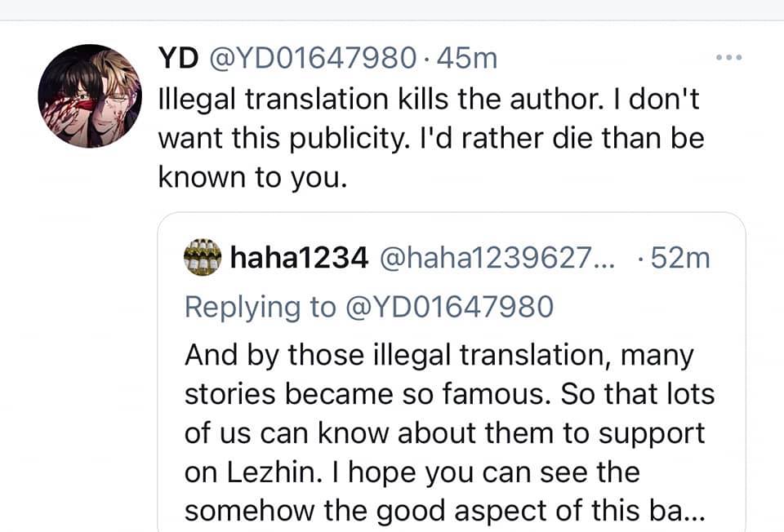Click the 45m tweet timestamp
This screenshot has width=784, height=532.
click(x=467, y=58)
